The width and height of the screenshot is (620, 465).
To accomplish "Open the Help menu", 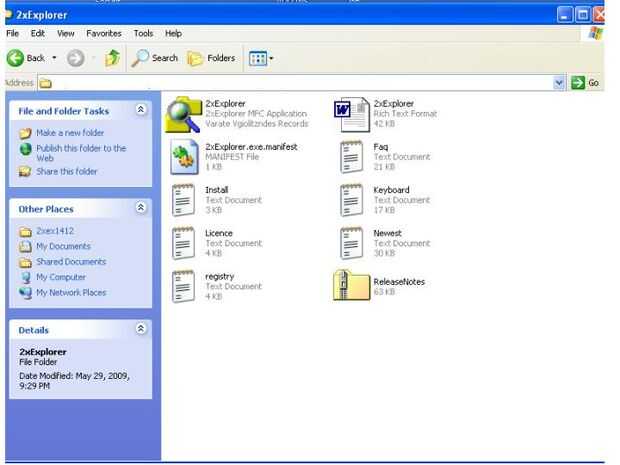I will [173, 34].
